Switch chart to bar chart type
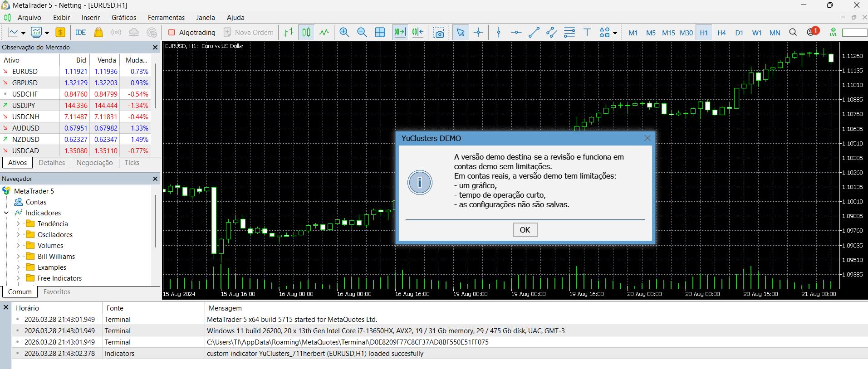 click(x=289, y=32)
